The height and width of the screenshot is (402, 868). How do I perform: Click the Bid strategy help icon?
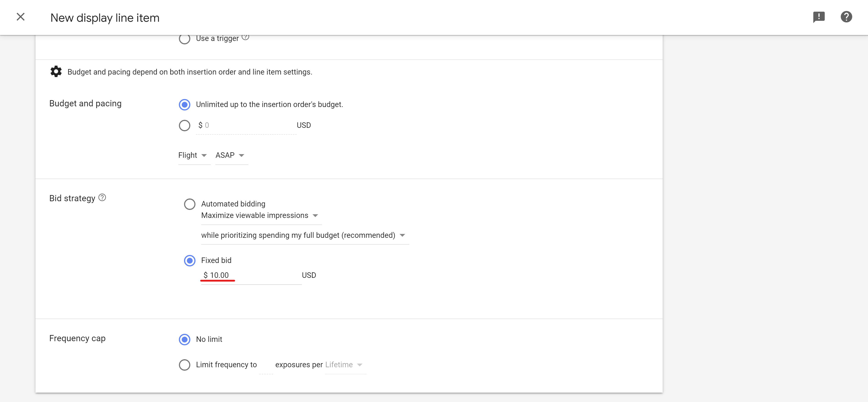(102, 198)
